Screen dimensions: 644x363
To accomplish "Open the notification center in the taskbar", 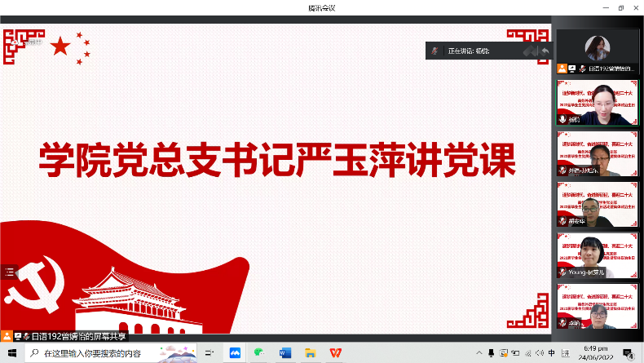I will pos(628,354).
